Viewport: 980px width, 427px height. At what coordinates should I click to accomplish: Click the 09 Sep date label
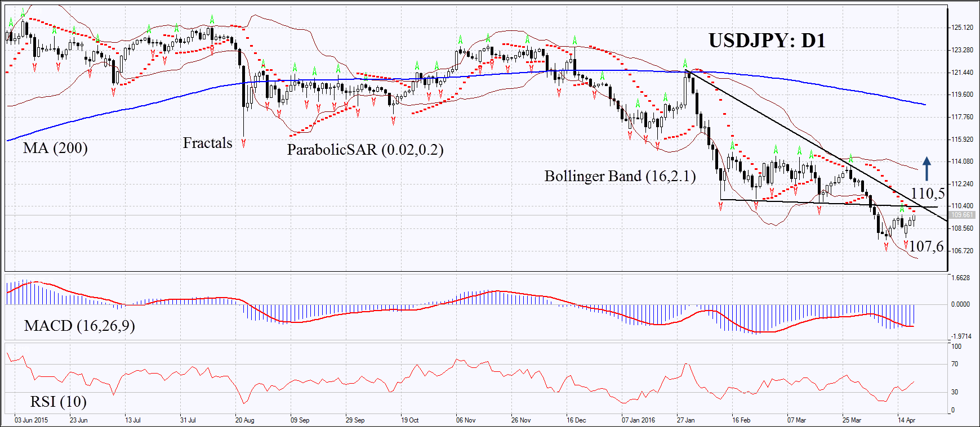click(300, 420)
